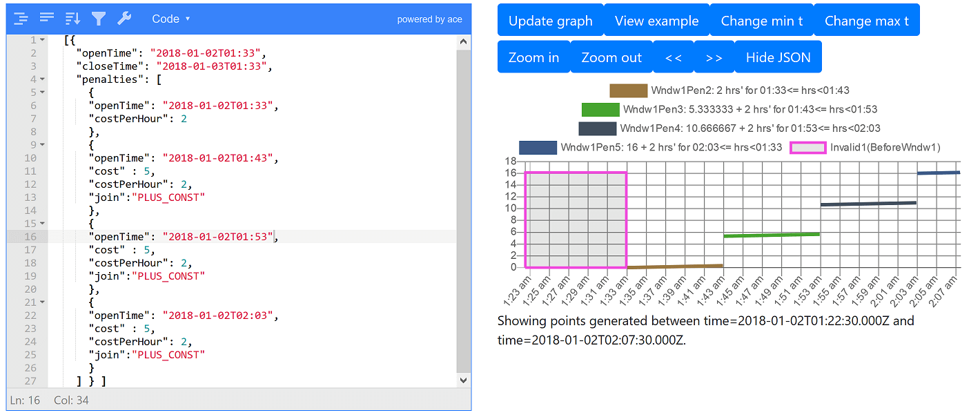Open the Code mode dropdown
This screenshot has height=417, width=980.
tap(170, 19)
